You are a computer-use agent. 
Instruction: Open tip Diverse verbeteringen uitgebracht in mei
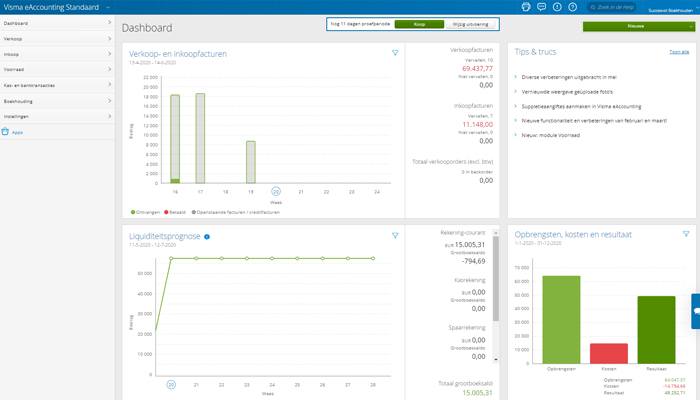pos(569,77)
